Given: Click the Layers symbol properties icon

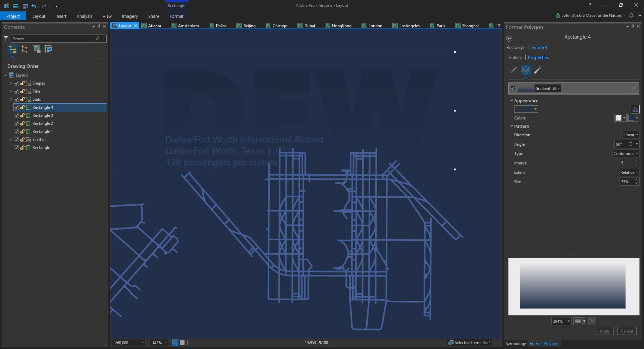Looking at the screenshot, I should tap(526, 70).
